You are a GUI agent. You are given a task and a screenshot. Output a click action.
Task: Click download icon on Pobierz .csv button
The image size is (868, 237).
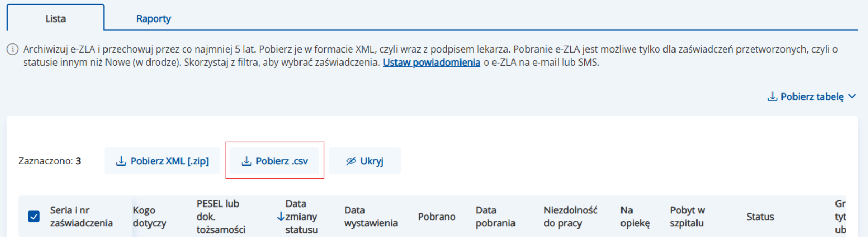(x=247, y=161)
